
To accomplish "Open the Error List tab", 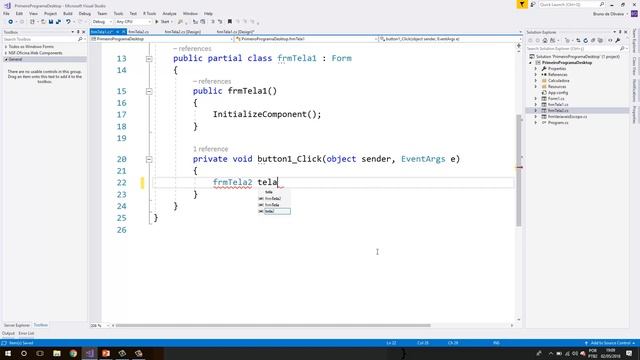I will [26, 333].
